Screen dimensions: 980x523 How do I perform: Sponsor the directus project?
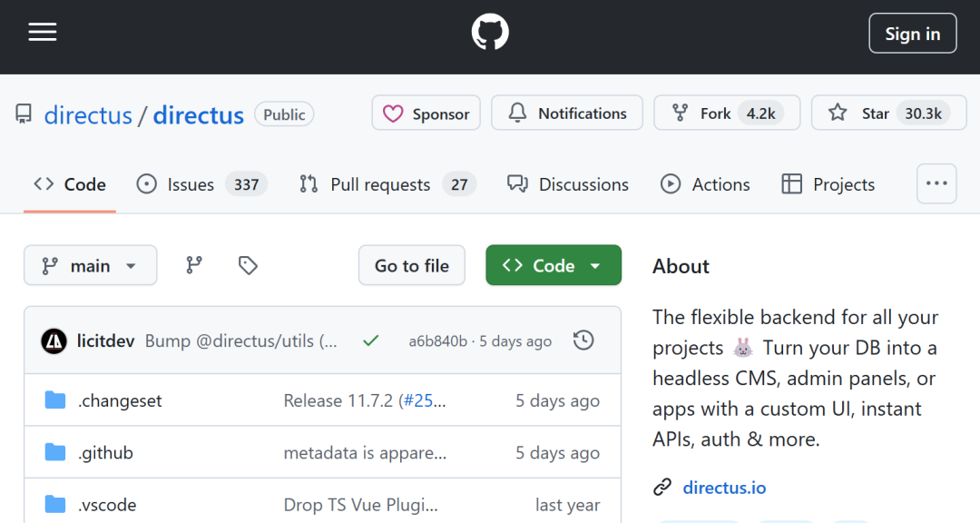[426, 113]
